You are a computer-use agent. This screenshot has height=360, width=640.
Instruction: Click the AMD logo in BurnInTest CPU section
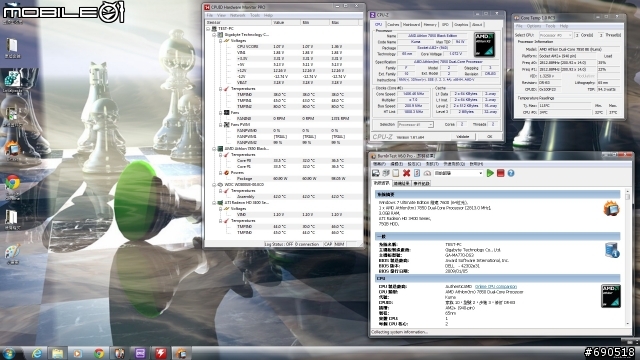coord(611,296)
